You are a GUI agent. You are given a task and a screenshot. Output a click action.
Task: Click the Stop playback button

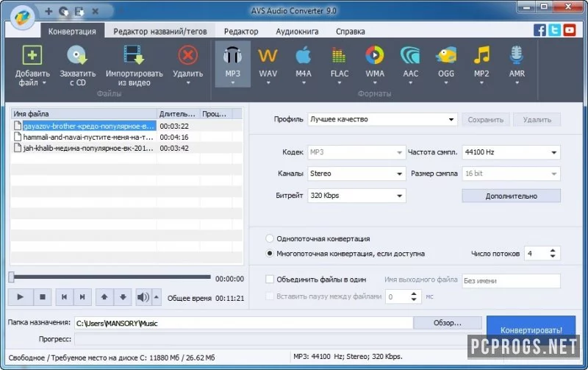(x=43, y=297)
